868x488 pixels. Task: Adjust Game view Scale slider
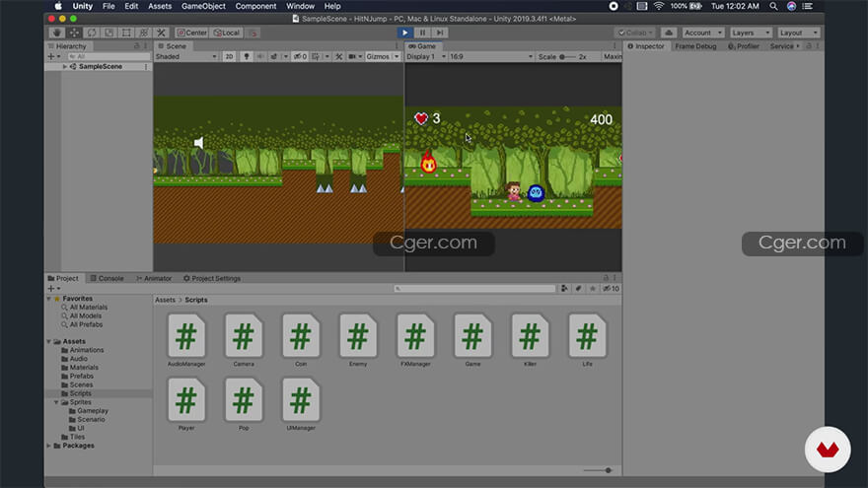567,56
